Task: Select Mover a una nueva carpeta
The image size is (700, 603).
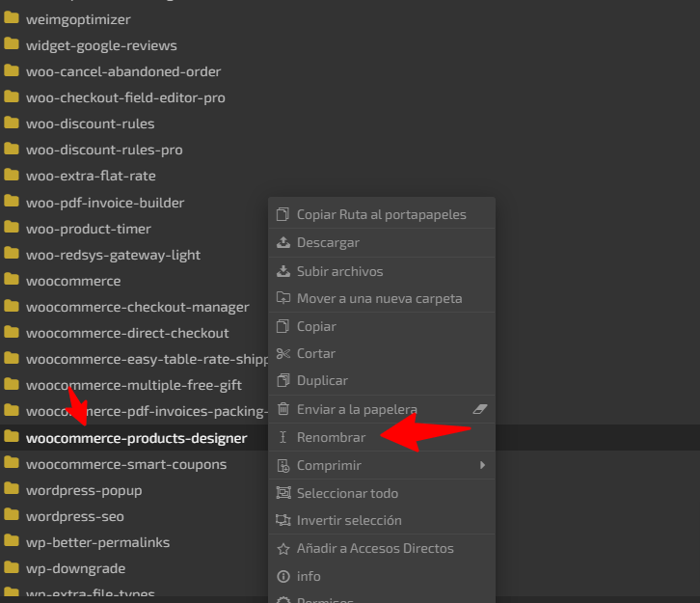Action: pos(382,298)
